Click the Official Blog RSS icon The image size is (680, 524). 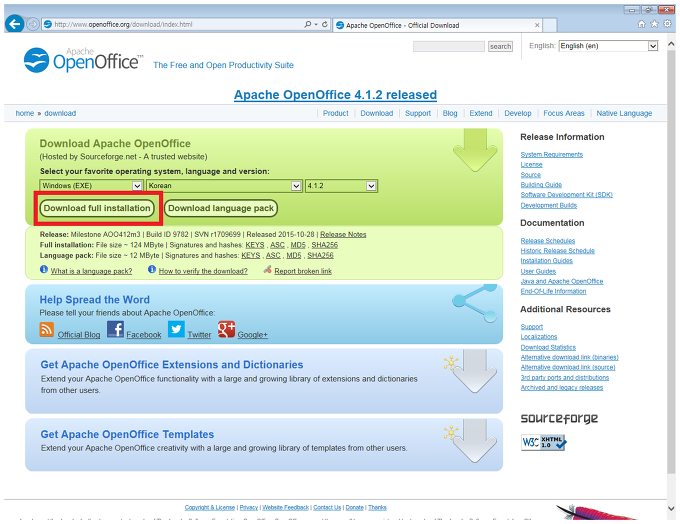tap(46, 330)
